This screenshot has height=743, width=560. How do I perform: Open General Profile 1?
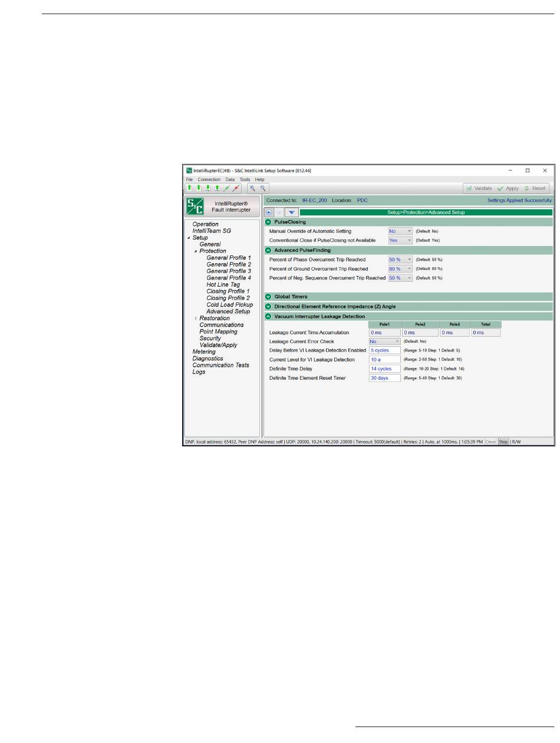pyautogui.click(x=229, y=258)
